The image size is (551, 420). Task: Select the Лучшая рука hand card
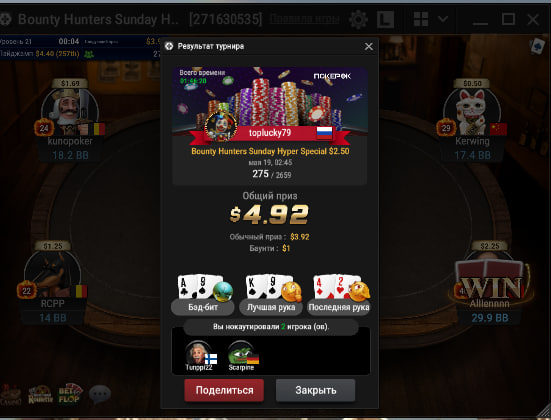(x=271, y=295)
